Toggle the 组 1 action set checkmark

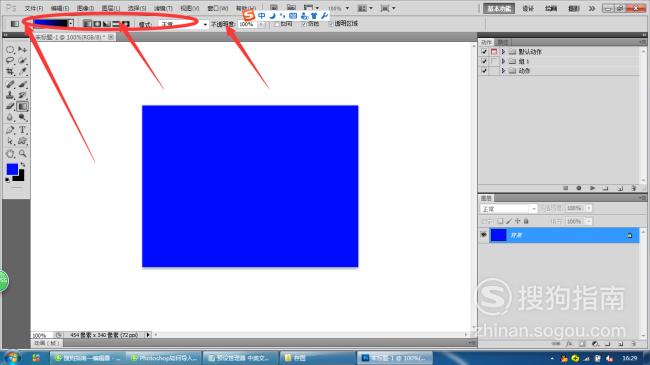pos(484,61)
